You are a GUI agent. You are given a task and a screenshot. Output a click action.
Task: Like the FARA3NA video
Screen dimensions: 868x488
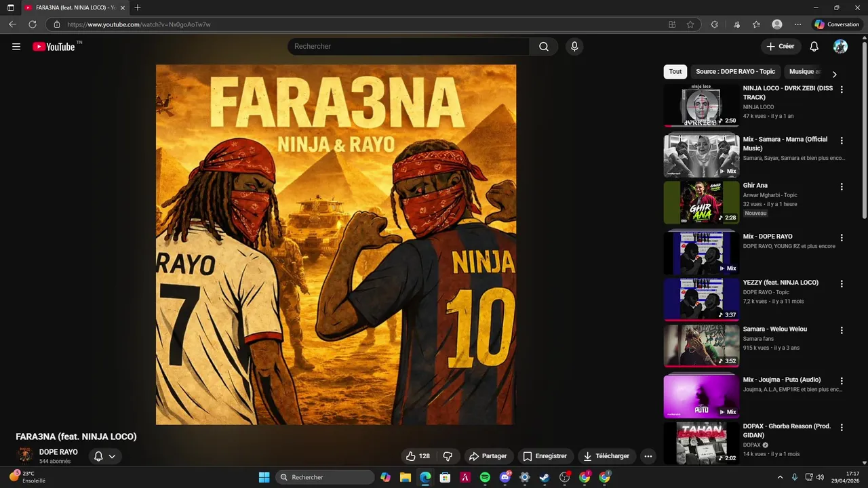[418, 456]
